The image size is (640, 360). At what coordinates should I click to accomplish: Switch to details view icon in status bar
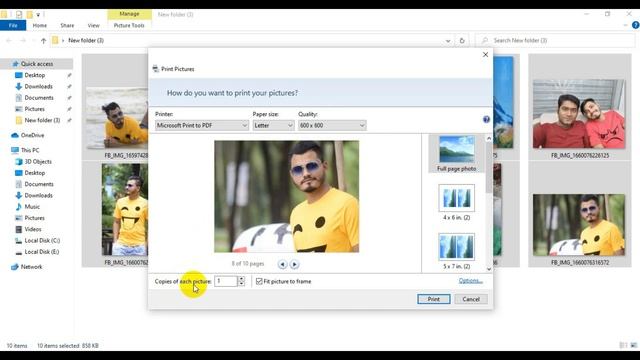point(623,345)
